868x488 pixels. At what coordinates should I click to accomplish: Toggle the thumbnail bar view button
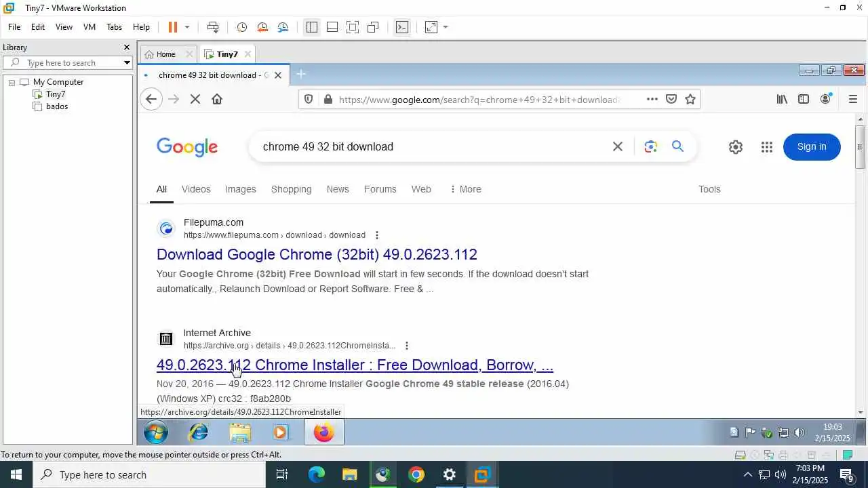[332, 27]
